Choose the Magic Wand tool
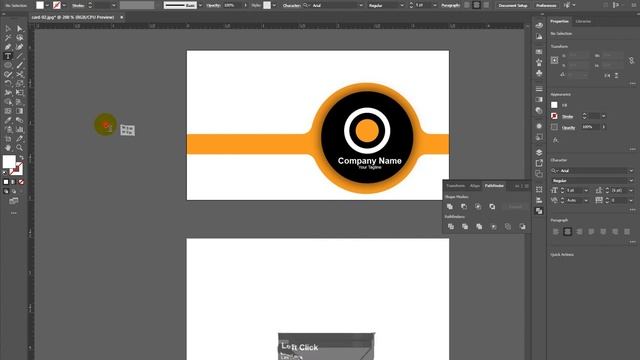Viewport: 640px width, 360px height. tap(8, 38)
